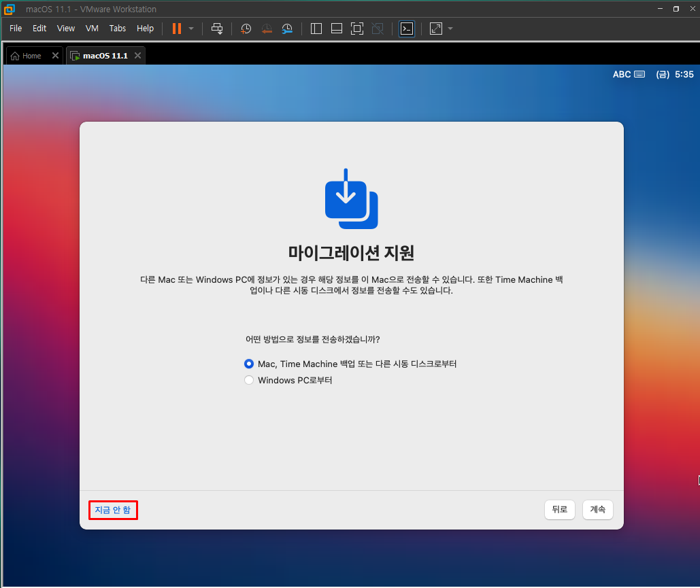This screenshot has width=700, height=588.
Task: Click the macOS clock showing 5:35
Action: click(x=675, y=75)
